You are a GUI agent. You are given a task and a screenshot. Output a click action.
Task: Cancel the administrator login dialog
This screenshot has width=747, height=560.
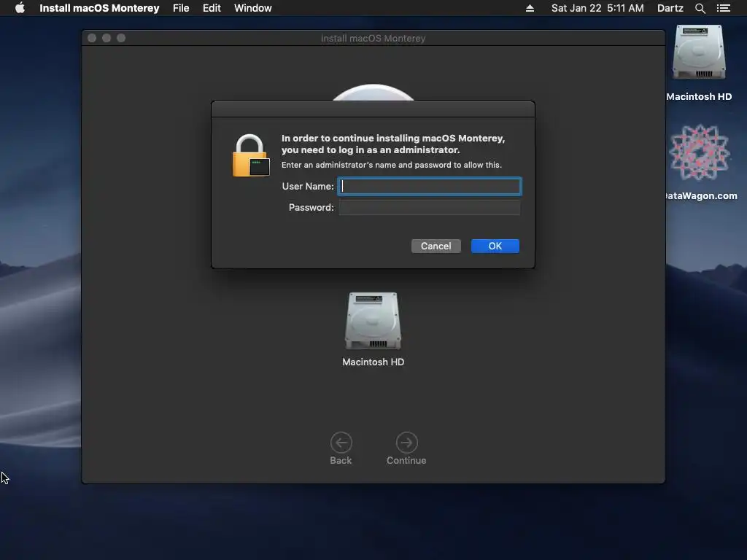[436, 246]
